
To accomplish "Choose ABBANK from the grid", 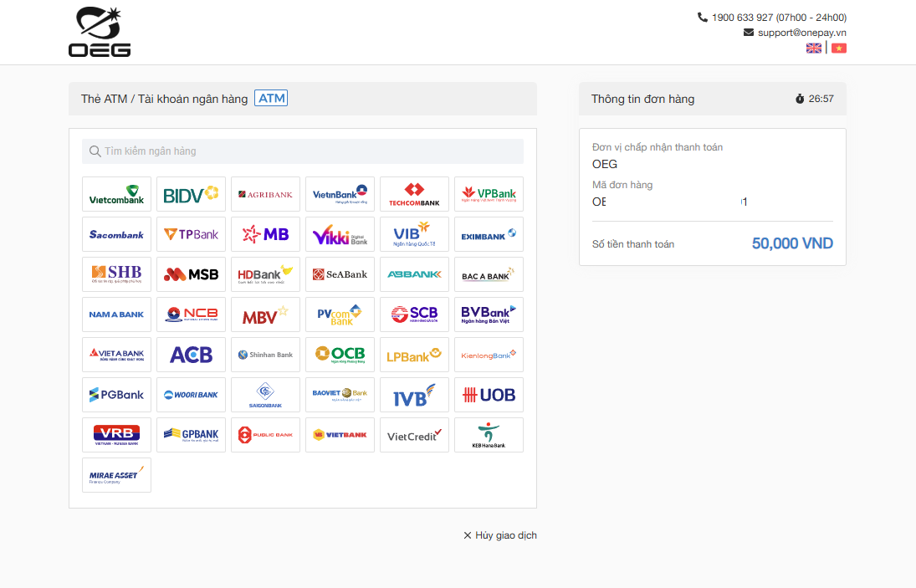I will pyautogui.click(x=415, y=274).
